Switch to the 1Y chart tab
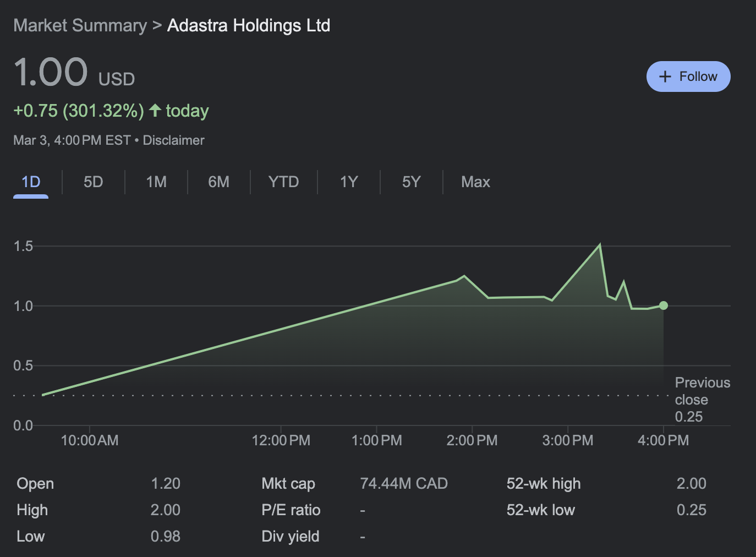The image size is (756, 557). [349, 182]
